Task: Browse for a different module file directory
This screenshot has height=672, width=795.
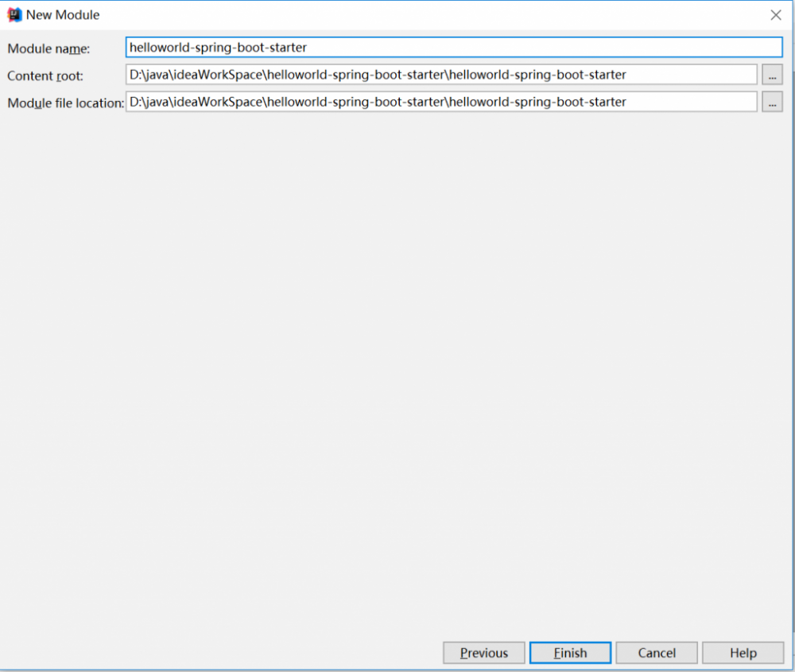Action: 773,101
